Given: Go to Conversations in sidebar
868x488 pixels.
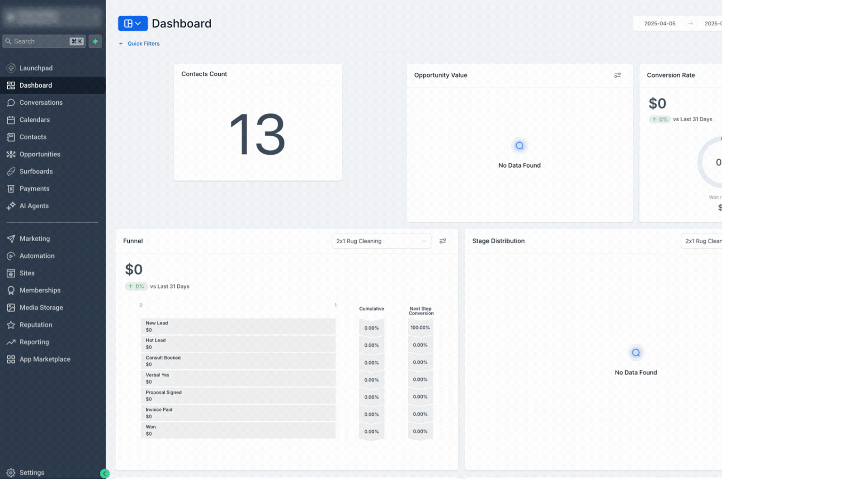Looking at the screenshot, I should click(x=41, y=103).
